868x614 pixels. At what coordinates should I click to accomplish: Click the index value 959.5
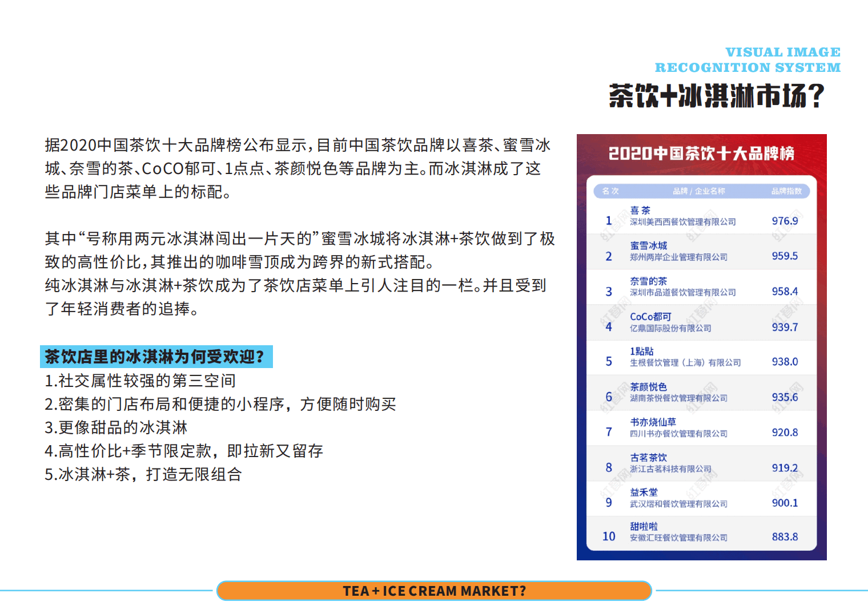pyautogui.click(x=785, y=256)
